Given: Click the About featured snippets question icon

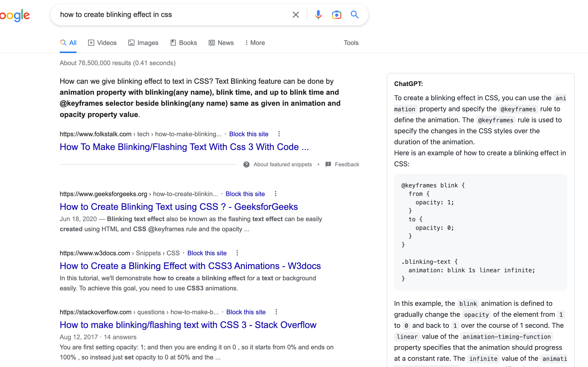Looking at the screenshot, I should click(x=246, y=164).
